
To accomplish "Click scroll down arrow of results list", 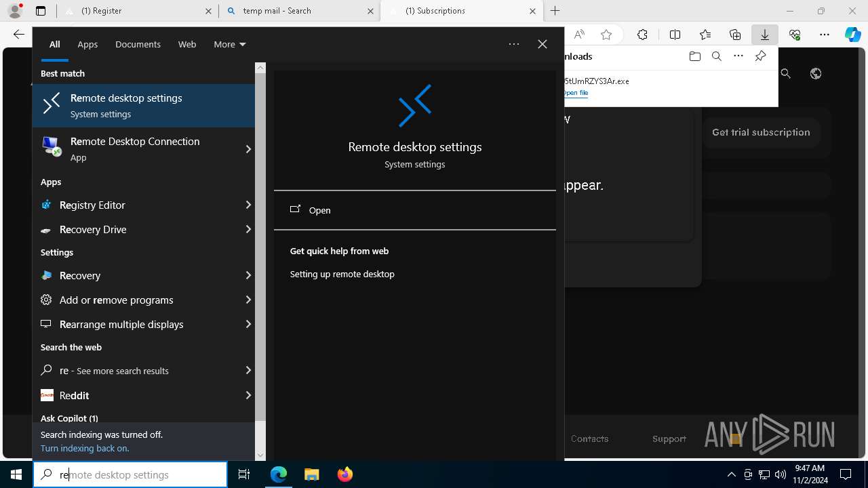I will point(260,455).
